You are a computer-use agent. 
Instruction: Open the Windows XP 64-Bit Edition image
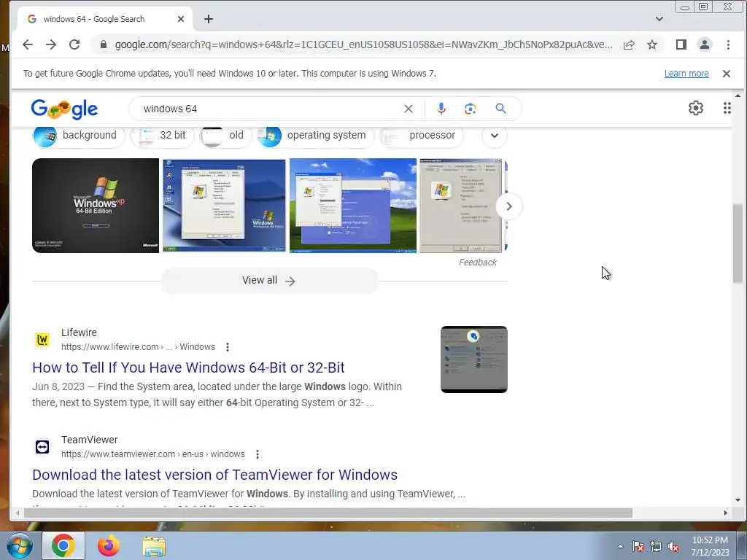point(96,206)
